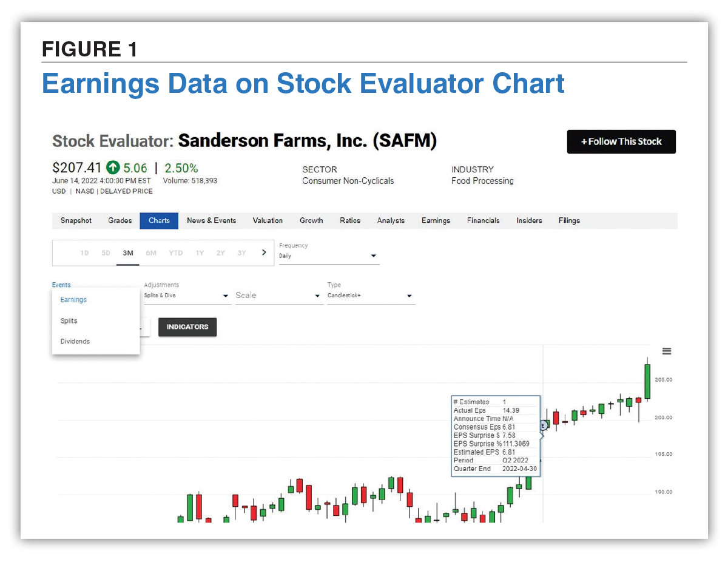Viewport: 728px width, 562px height.
Task: Open the chart hamburger menu icon
Action: [x=667, y=351]
